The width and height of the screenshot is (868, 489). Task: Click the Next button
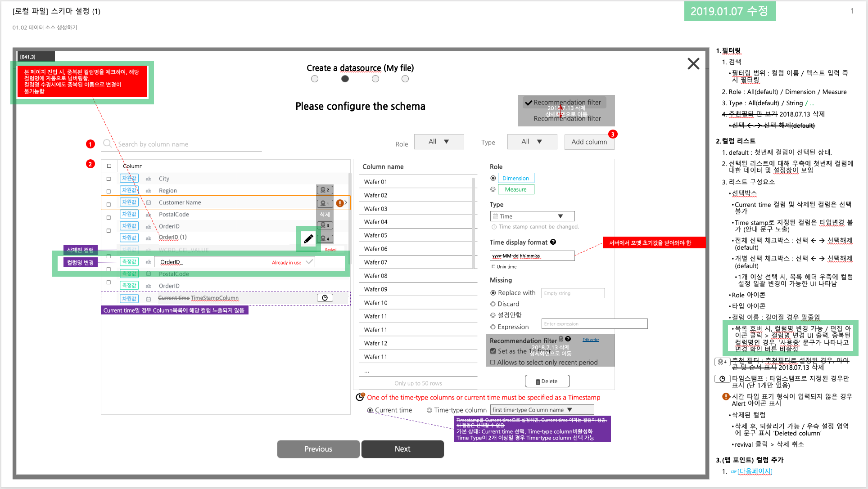[402, 449]
